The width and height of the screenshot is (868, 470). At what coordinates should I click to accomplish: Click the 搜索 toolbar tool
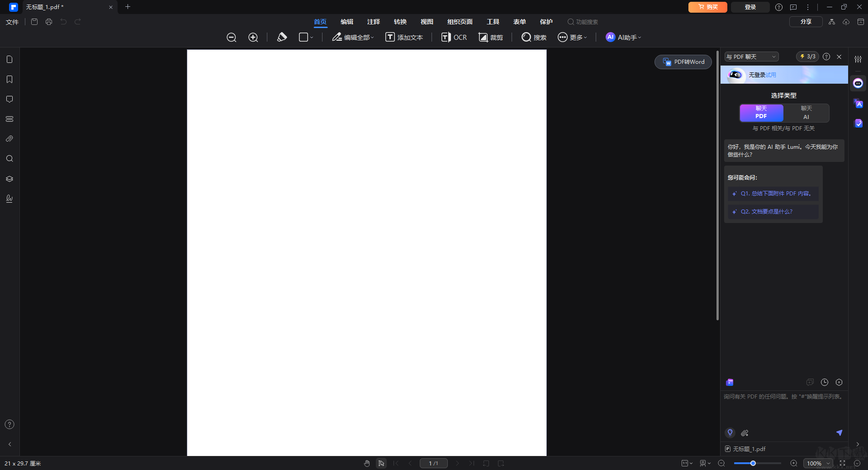click(534, 37)
